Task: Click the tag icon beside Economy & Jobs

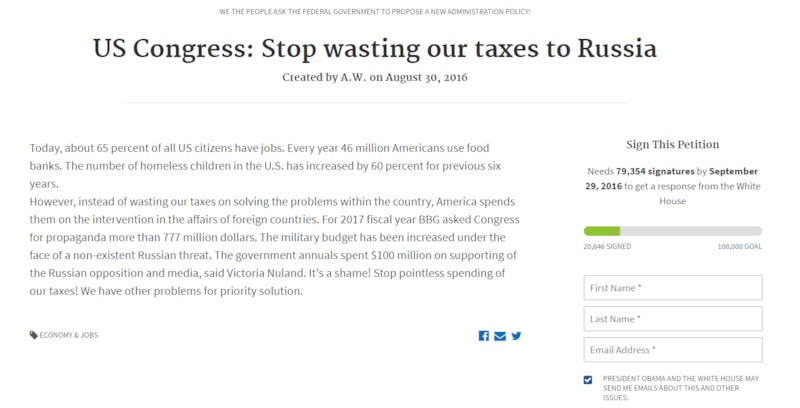Action: pyautogui.click(x=34, y=335)
